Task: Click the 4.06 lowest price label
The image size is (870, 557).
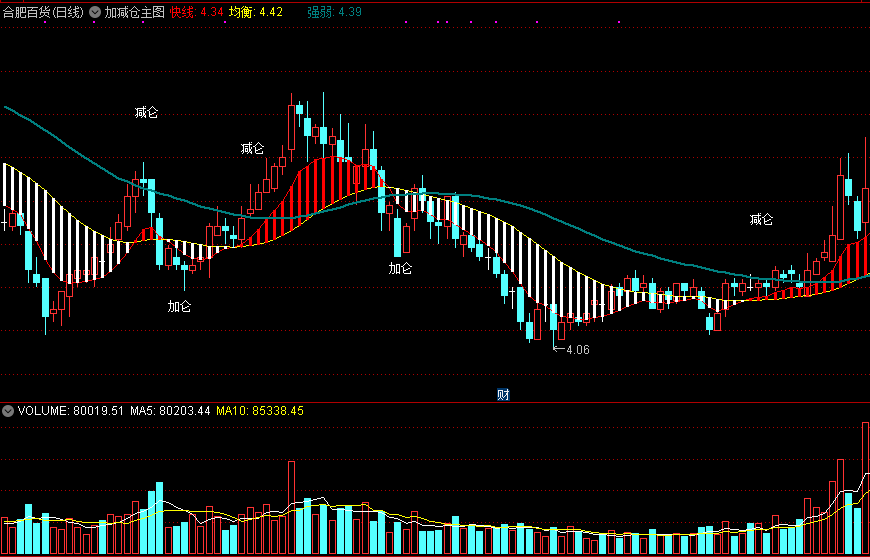Action: (578, 350)
